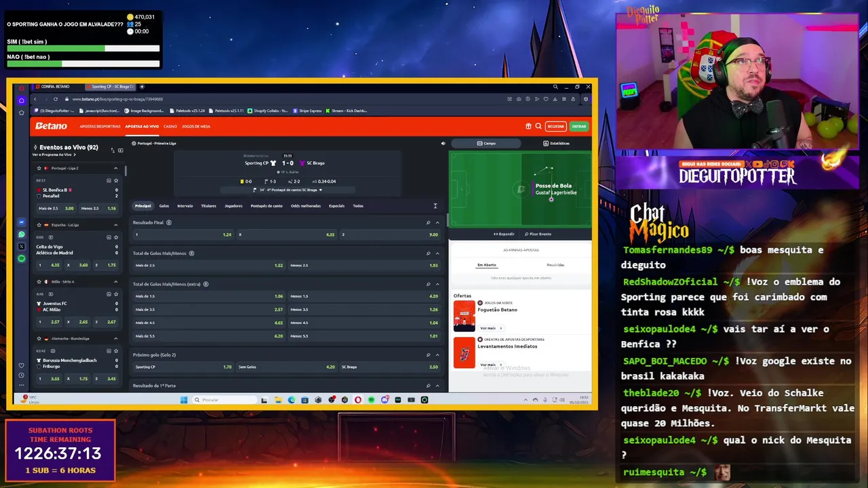Pin the Próximo golo market
Image resolution: width=868 pixels, height=488 pixels.
point(428,354)
